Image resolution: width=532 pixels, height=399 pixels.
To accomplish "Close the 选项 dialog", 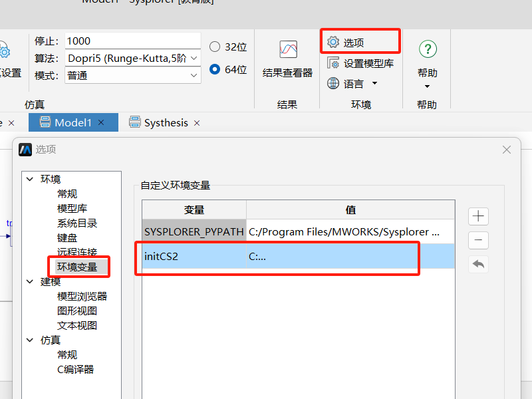I will 507,150.
